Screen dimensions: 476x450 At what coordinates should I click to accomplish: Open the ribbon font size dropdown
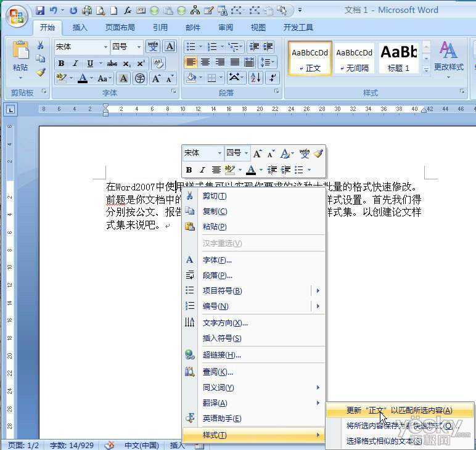(x=139, y=47)
